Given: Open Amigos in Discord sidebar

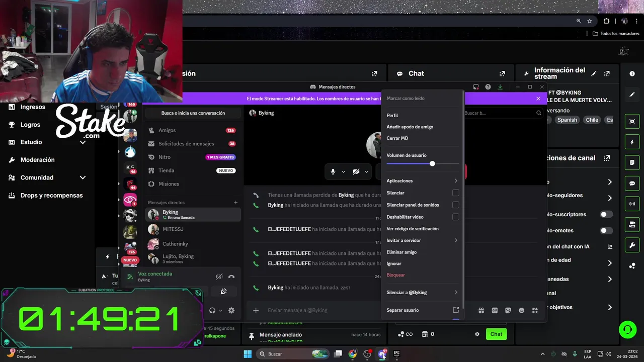Looking at the screenshot, I should click(x=193, y=130).
